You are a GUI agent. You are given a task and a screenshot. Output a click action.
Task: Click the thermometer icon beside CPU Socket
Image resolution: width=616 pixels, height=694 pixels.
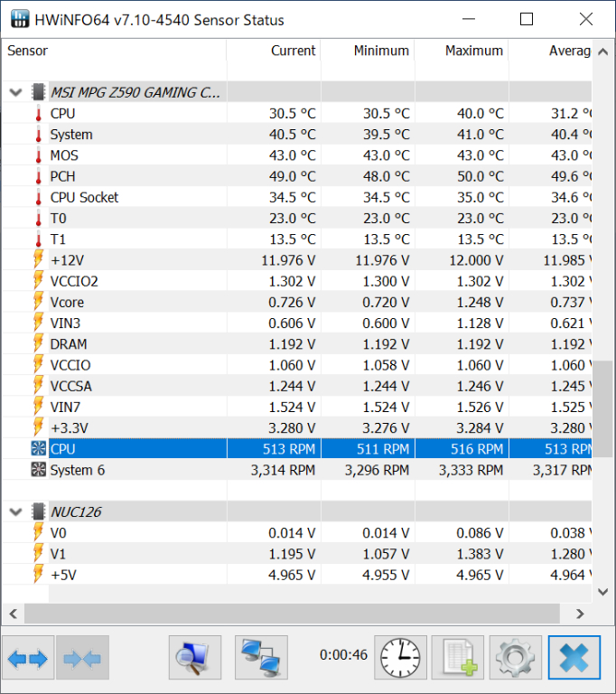(x=39, y=197)
